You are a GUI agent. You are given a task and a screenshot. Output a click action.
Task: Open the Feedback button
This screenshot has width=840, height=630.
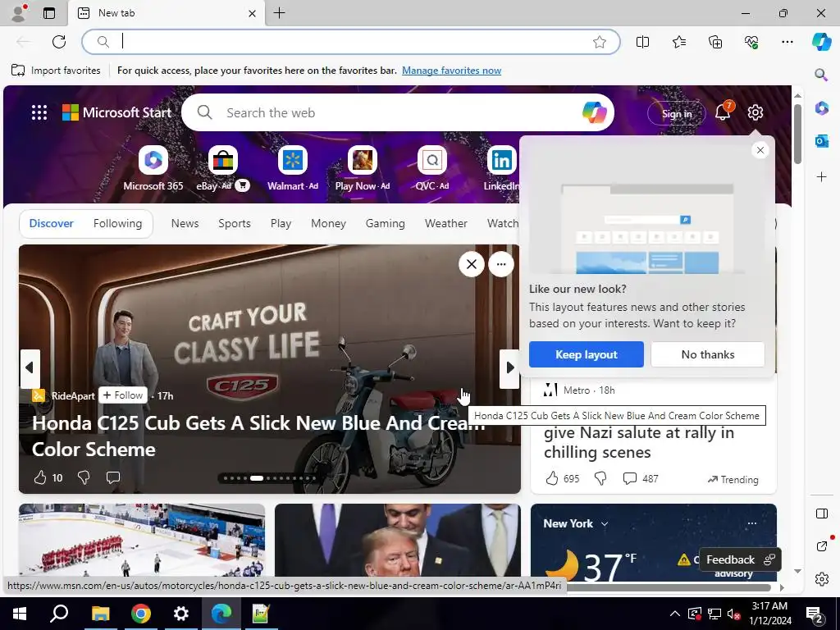point(740,559)
